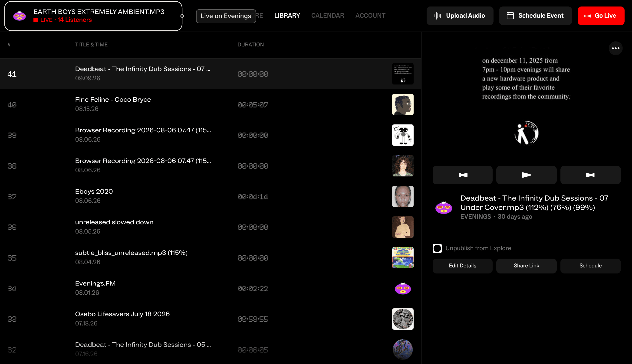
Task: Click the Share Link button
Action: (527, 266)
